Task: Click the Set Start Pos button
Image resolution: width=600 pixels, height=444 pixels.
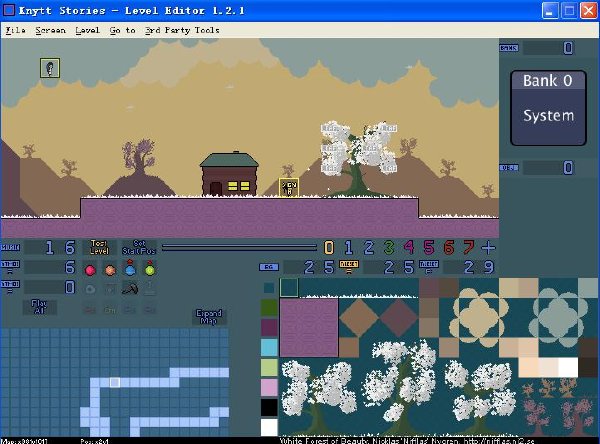Action: pos(139,247)
